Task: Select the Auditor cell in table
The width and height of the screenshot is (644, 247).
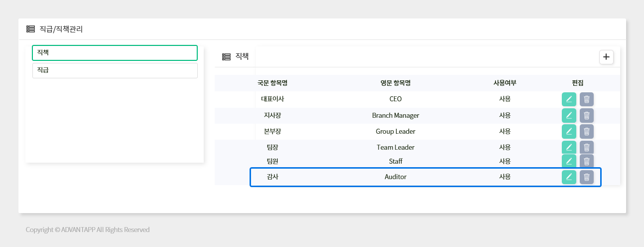Action: [x=395, y=177]
